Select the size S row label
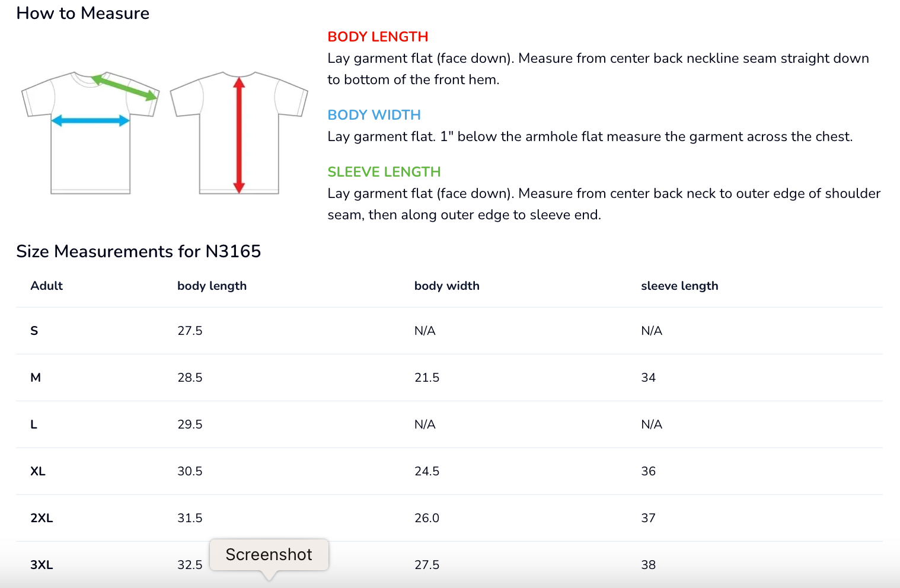This screenshot has height=588, width=900. pos(34,331)
